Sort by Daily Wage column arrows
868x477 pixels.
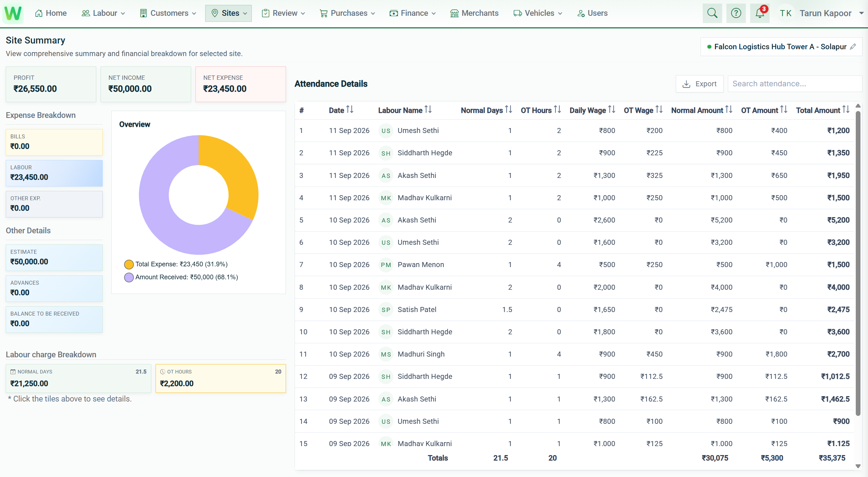tap(611, 110)
